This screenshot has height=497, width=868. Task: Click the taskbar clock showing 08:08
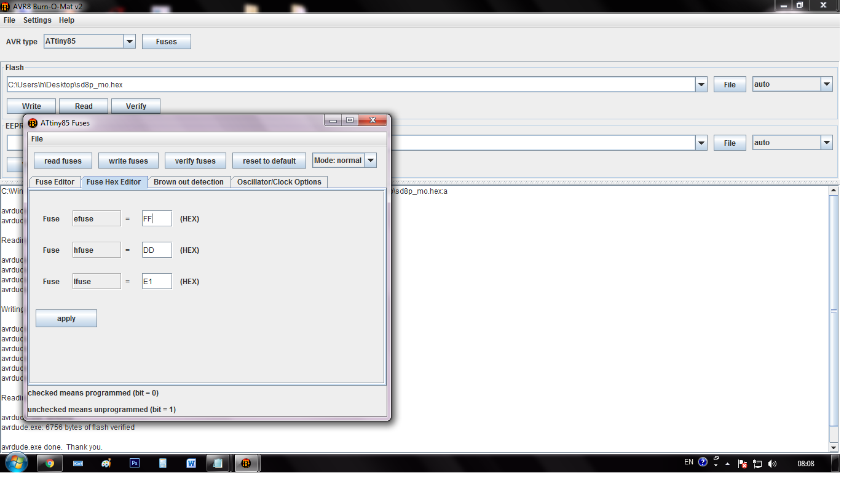pos(806,464)
